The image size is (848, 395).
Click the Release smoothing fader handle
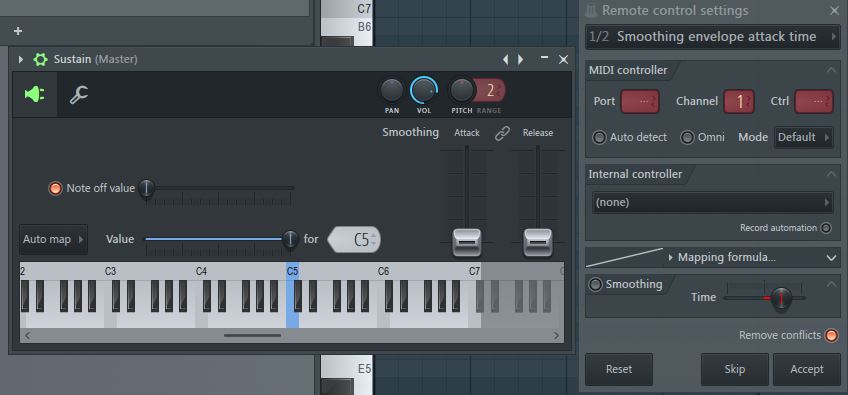click(x=538, y=242)
